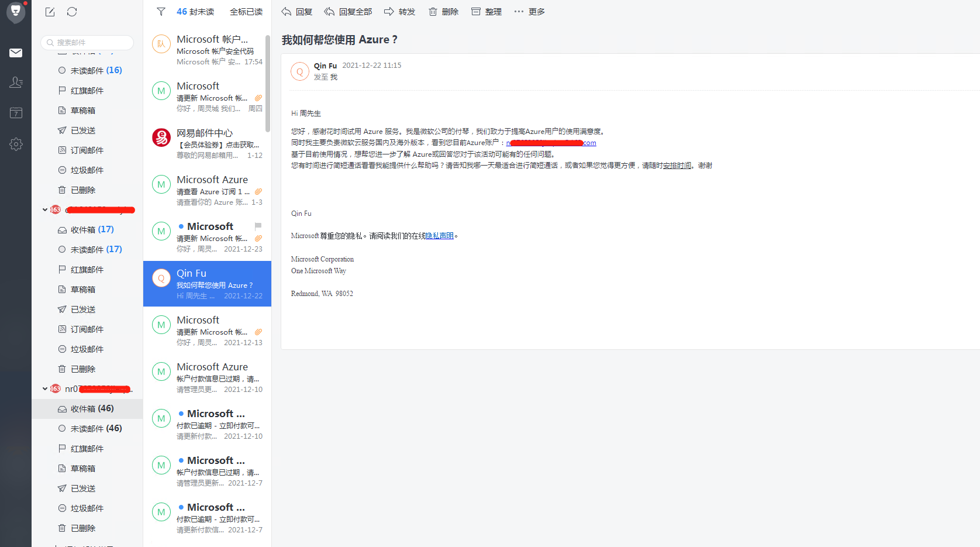Image resolution: width=980 pixels, height=547 pixels.
Task: Open 收件箱 (46) folder
Action: coord(87,408)
